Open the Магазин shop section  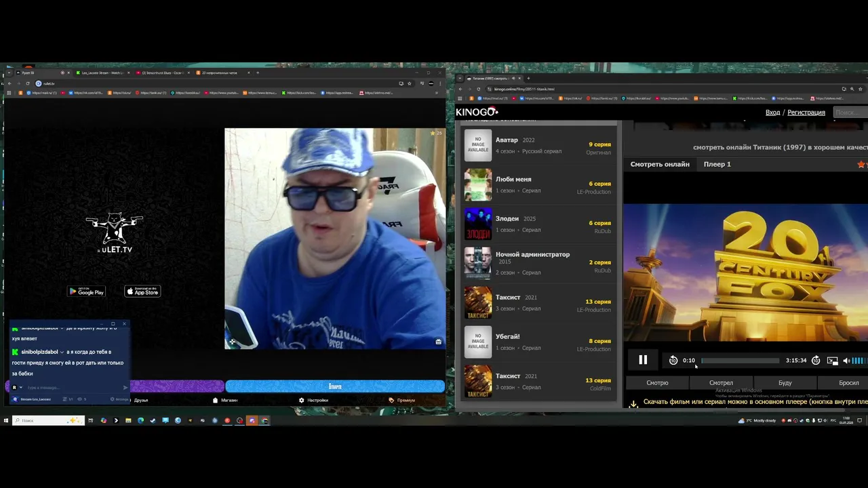(226, 400)
